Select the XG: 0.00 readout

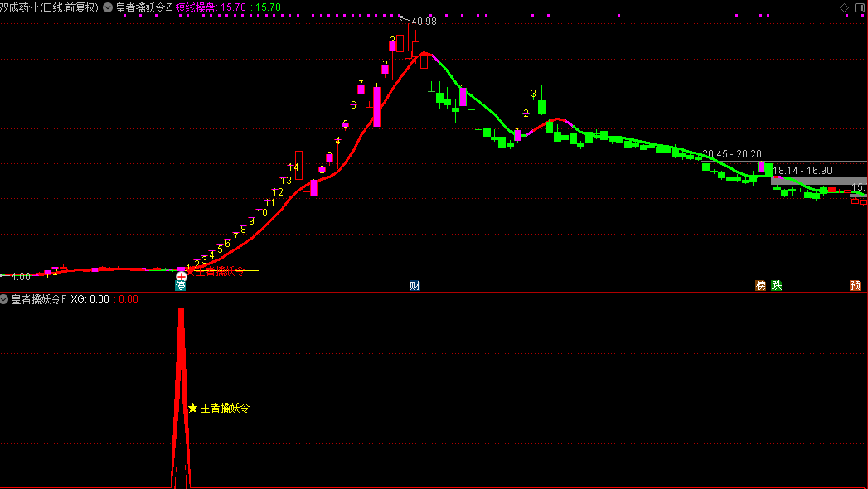90,299
